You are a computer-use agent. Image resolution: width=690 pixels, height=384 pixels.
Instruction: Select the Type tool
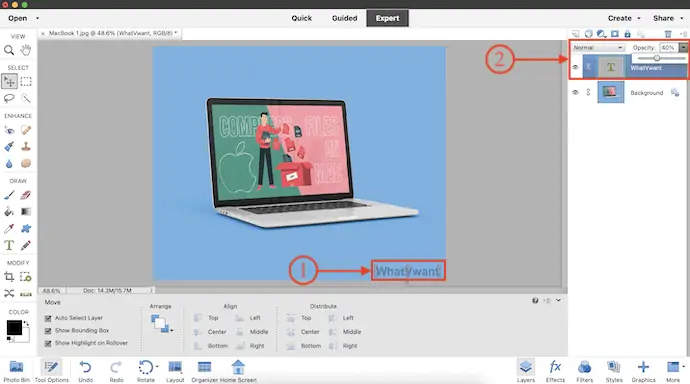[9, 245]
